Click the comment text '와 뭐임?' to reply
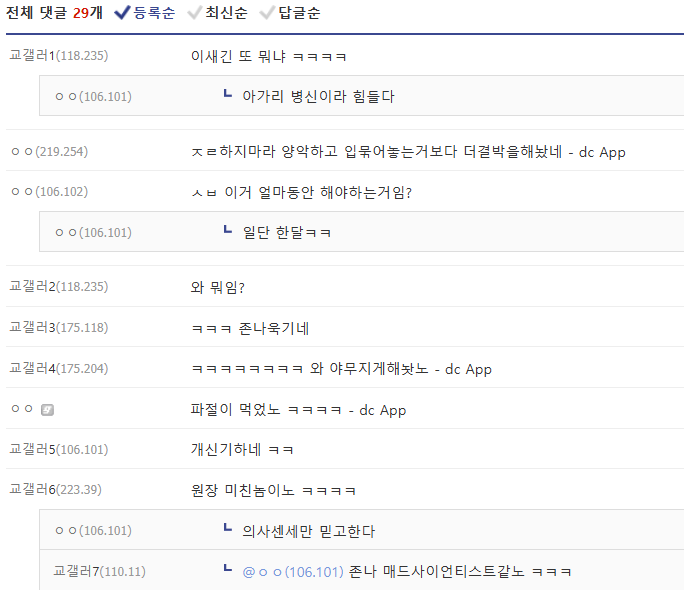The height and width of the screenshot is (590, 684). [218, 288]
